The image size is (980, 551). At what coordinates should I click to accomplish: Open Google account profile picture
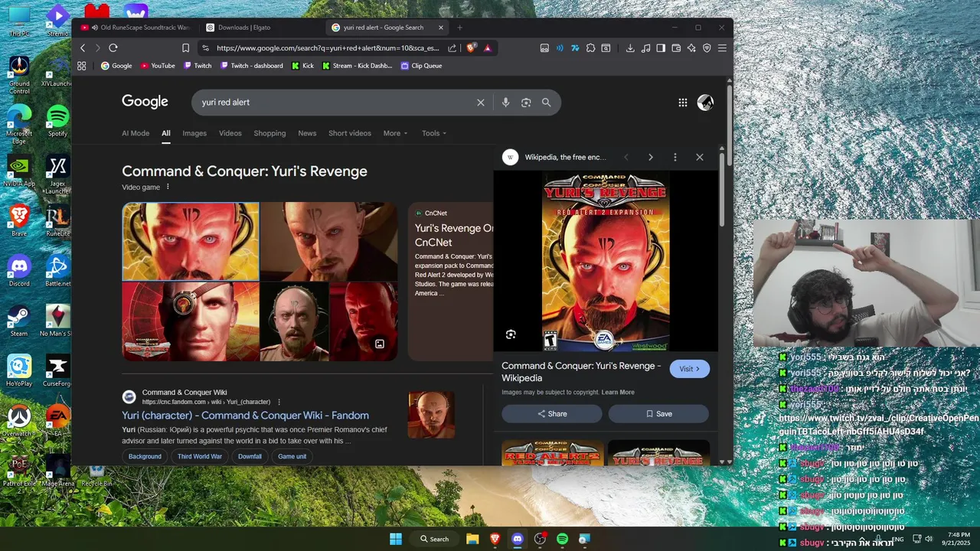point(705,103)
